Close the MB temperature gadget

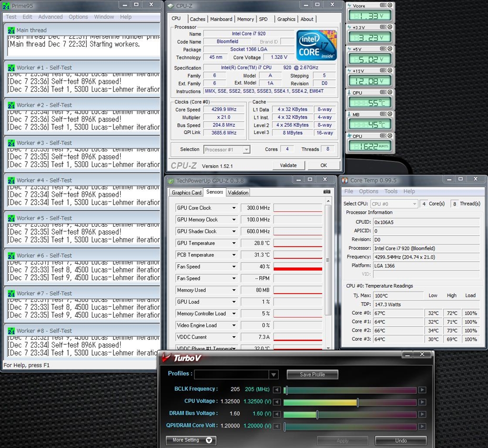pyautogui.click(x=390, y=115)
